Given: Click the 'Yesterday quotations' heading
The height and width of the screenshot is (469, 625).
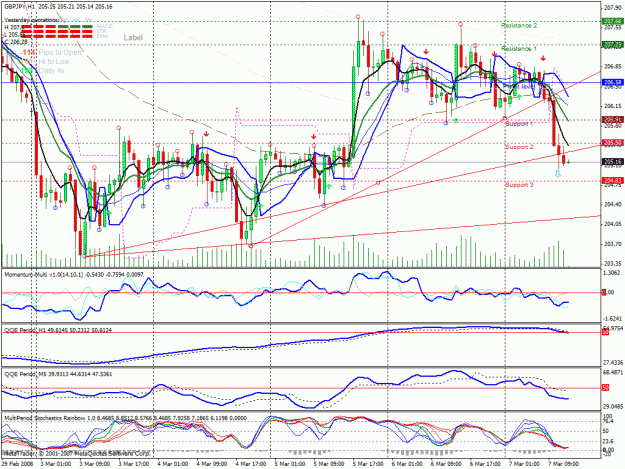Looking at the screenshot, I should (31, 20).
